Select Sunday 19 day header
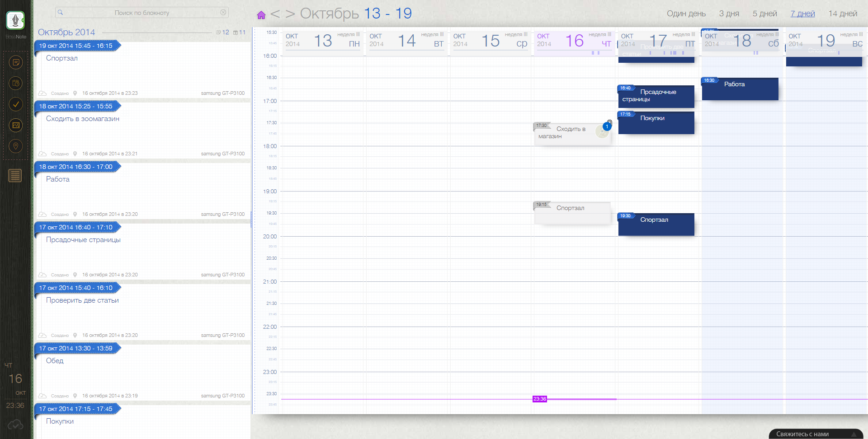This screenshot has height=439, width=868. tap(826, 41)
